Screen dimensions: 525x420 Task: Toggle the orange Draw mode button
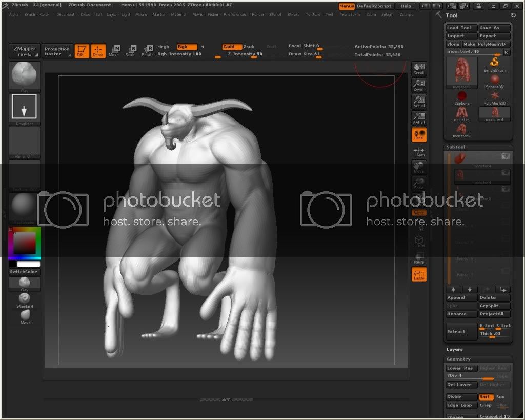tap(98, 51)
